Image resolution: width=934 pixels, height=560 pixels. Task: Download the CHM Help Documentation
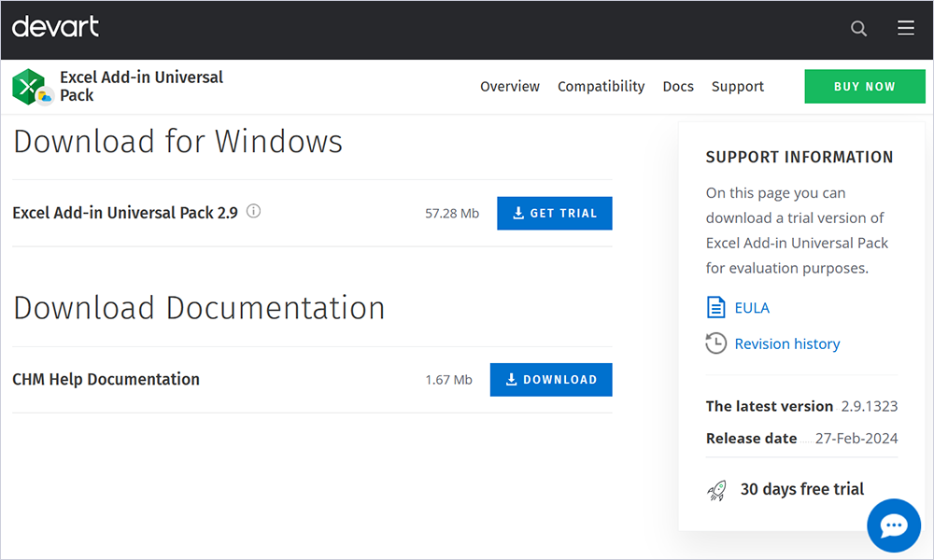click(550, 380)
